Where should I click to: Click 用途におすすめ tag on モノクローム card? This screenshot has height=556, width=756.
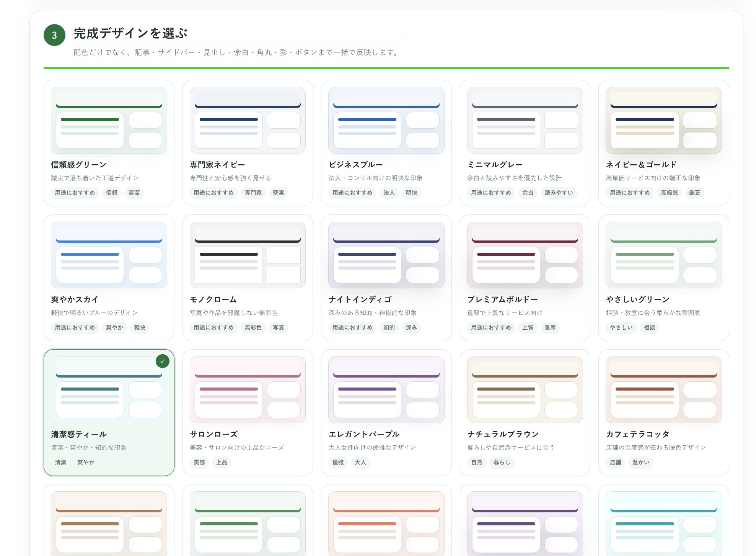pos(214,327)
